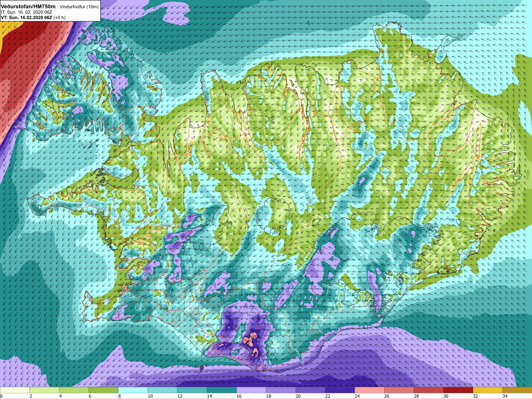This screenshot has width=532, height=399.
Task: Click the legend value label 20
Action: pyautogui.click(x=298, y=396)
